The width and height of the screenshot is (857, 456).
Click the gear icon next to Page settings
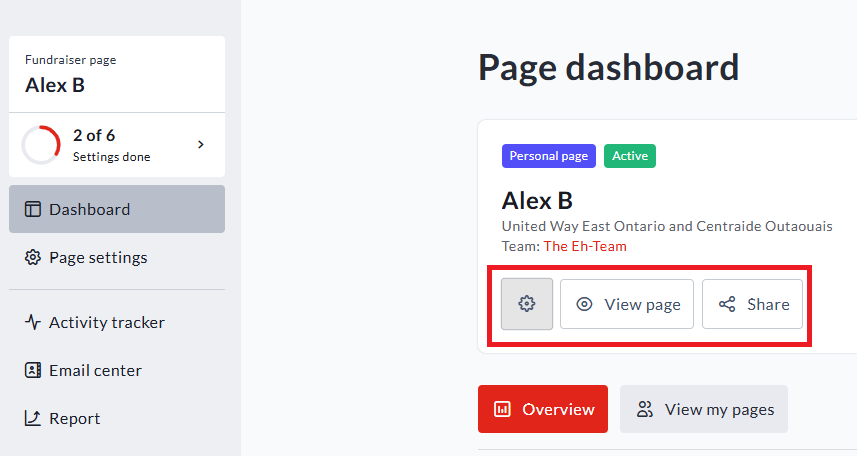coord(33,257)
